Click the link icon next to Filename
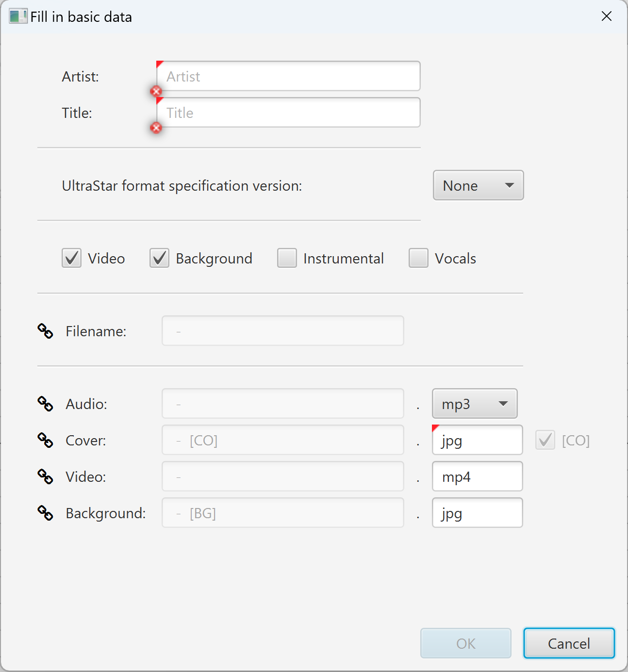Image resolution: width=628 pixels, height=672 pixels. 45,331
